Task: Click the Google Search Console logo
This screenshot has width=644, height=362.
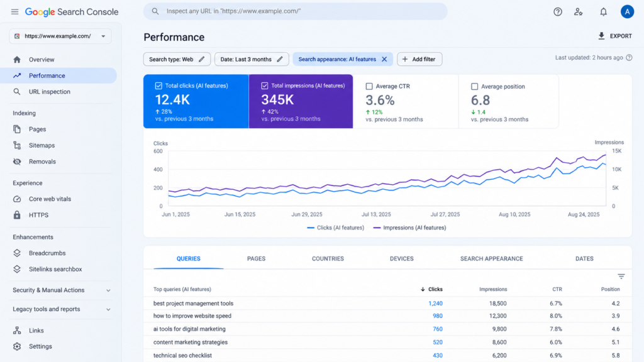Action: [72, 12]
